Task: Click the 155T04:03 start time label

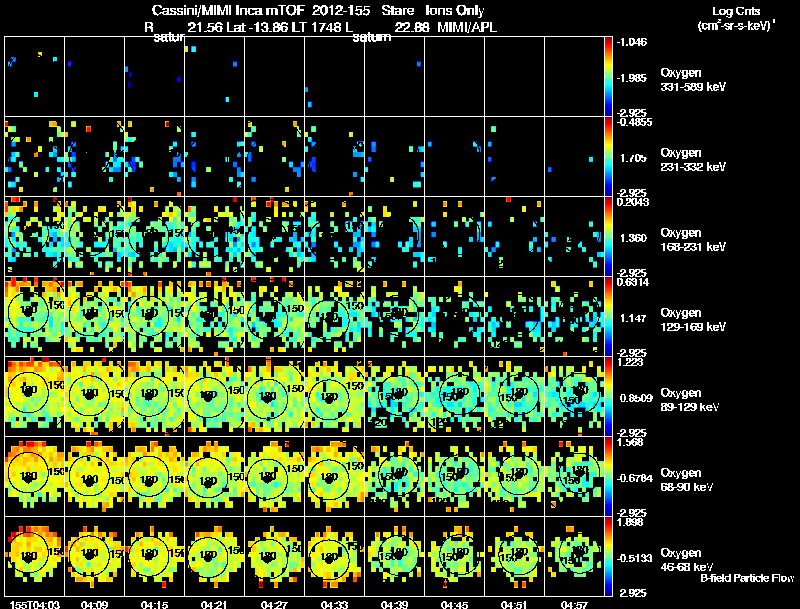Action: pyautogui.click(x=35, y=605)
